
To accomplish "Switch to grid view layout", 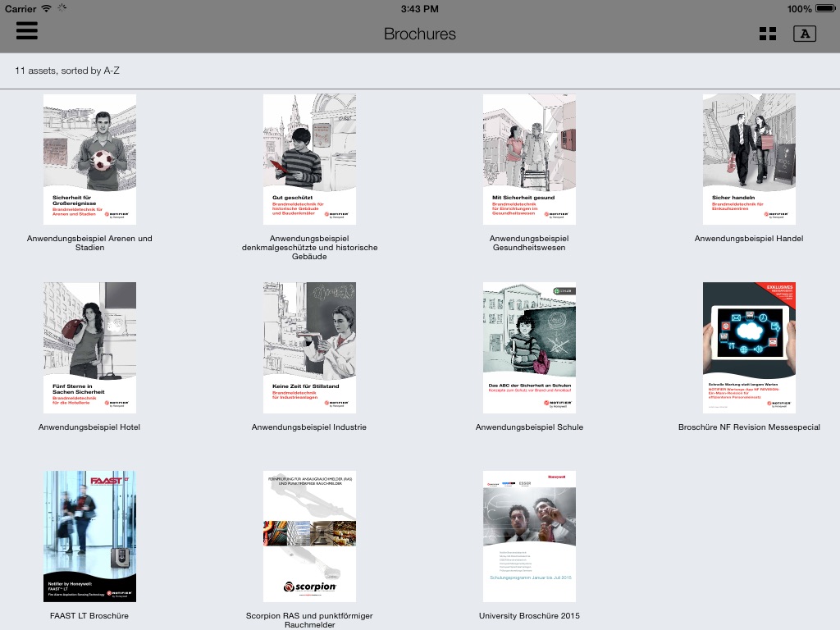I will (768, 34).
